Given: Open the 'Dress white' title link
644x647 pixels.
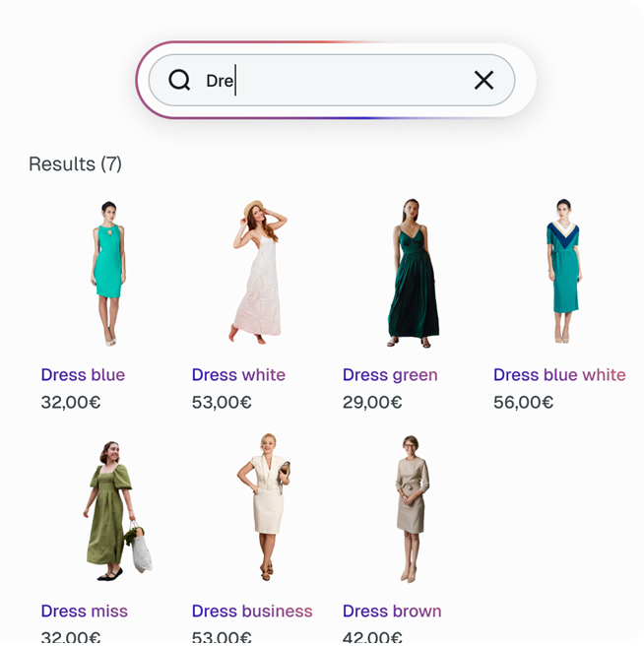Looking at the screenshot, I should [238, 375].
